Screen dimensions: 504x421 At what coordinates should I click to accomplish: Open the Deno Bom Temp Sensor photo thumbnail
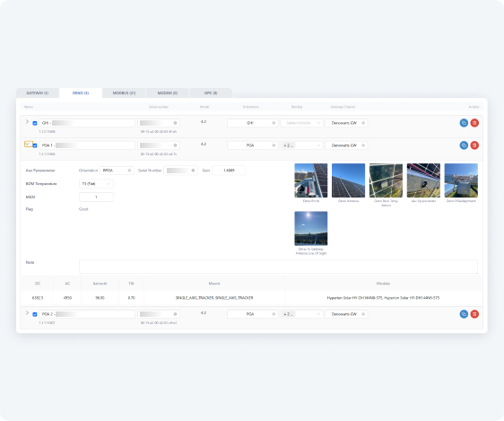coord(386,180)
